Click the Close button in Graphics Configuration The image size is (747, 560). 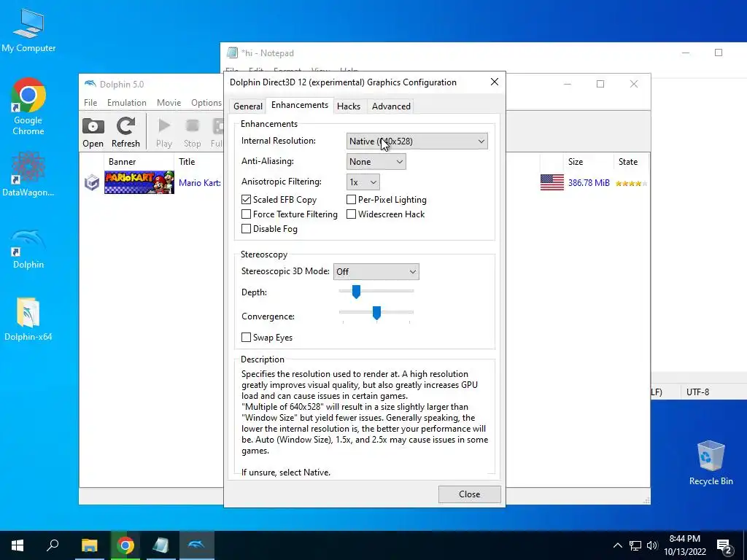click(x=469, y=494)
